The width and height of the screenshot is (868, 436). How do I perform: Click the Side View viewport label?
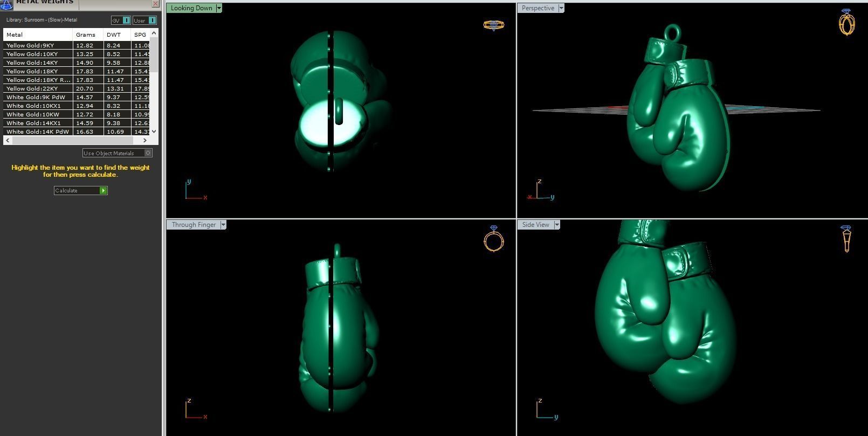536,225
